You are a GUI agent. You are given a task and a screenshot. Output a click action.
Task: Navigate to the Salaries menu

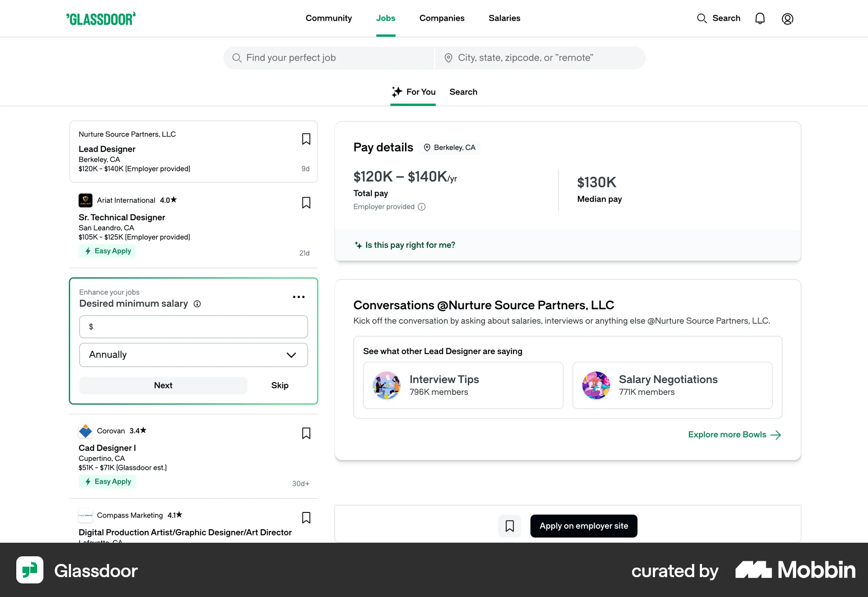coord(505,18)
